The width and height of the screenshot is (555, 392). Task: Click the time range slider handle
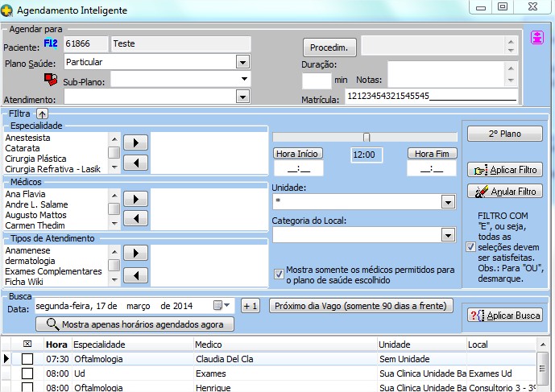point(367,137)
